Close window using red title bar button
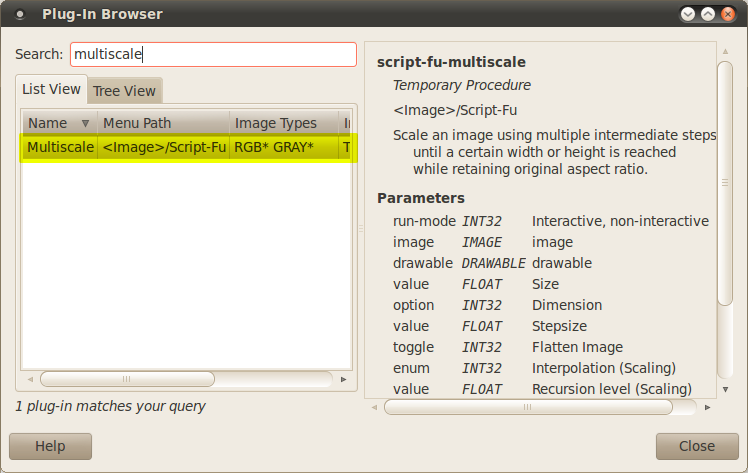 pos(728,14)
